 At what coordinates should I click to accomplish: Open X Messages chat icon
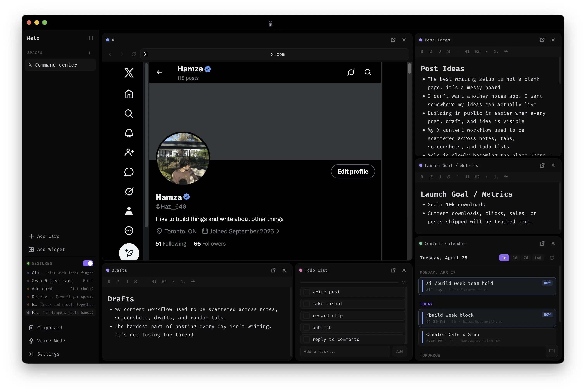pyautogui.click(x=129, y=172)
